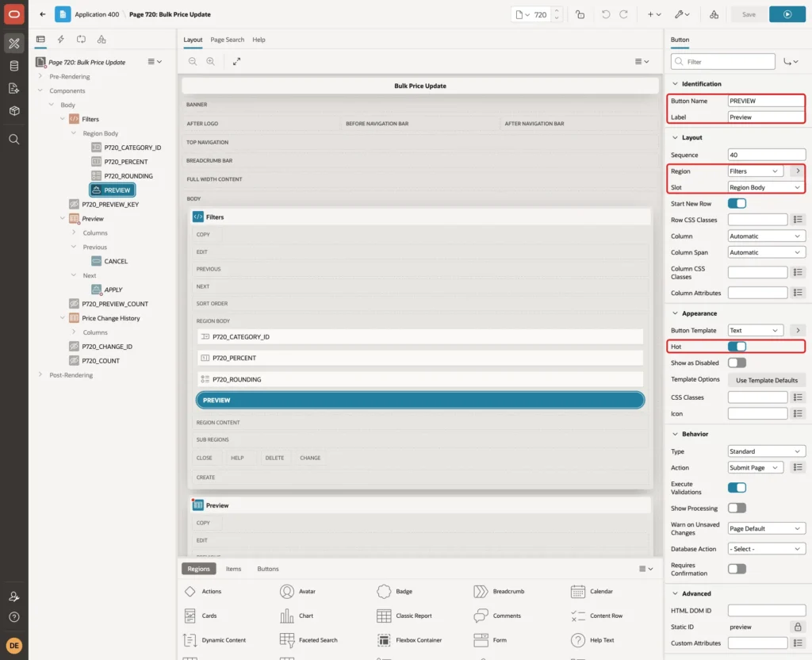
Task: Open the Layout tab
Action: click(193, 40)
